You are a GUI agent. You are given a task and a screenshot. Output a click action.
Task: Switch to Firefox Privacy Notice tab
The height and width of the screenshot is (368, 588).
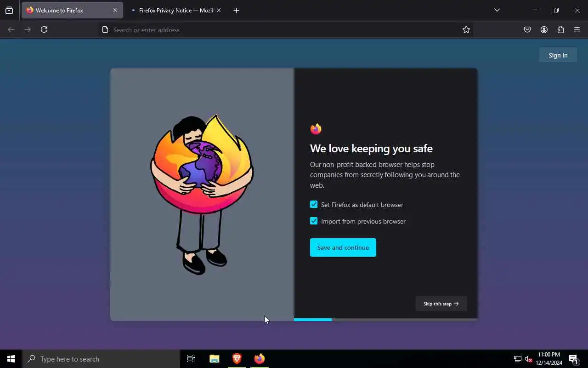pyautogui.click(x=176, y=10)
